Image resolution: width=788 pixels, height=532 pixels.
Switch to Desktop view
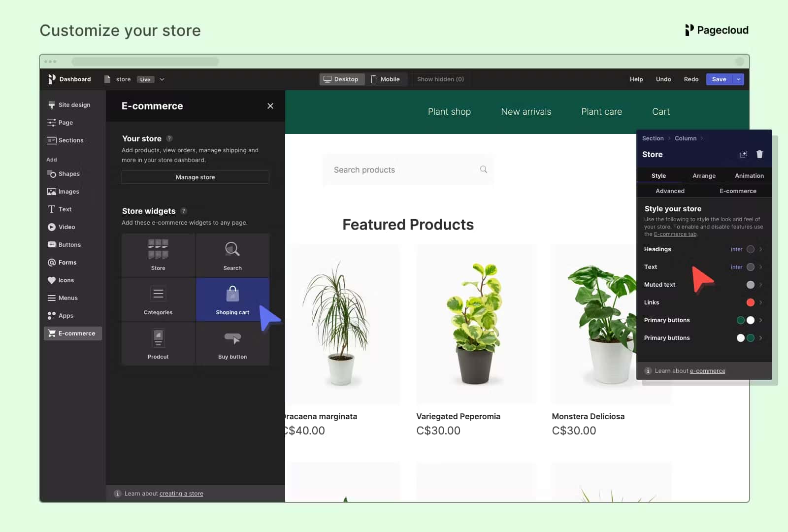(342, 79)
